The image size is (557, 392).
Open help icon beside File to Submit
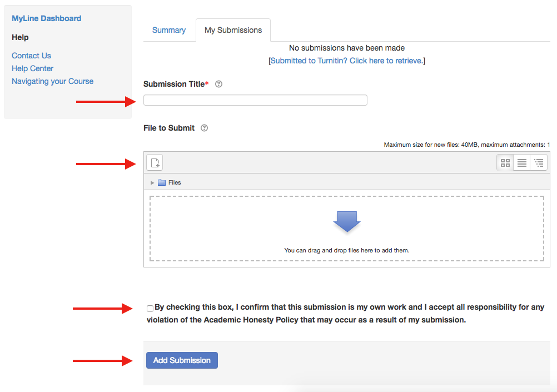pyautogui.click(x=204, y=128)
